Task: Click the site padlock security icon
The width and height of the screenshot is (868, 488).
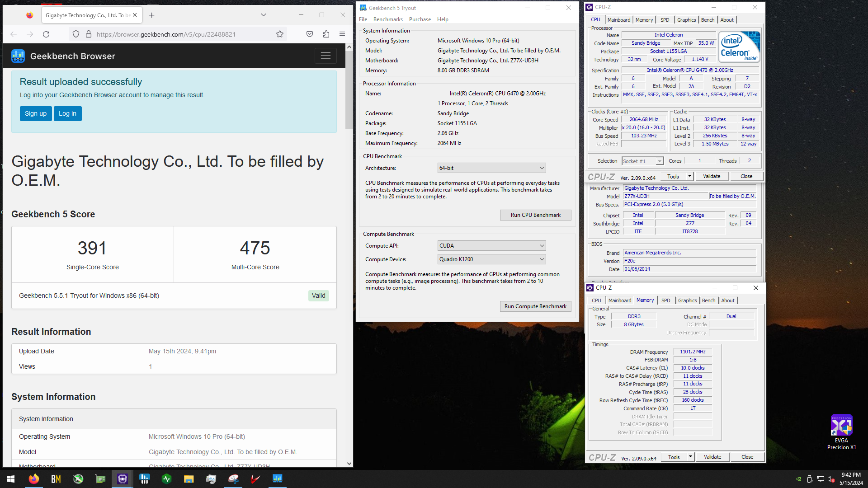Action: tap(89, 34)
